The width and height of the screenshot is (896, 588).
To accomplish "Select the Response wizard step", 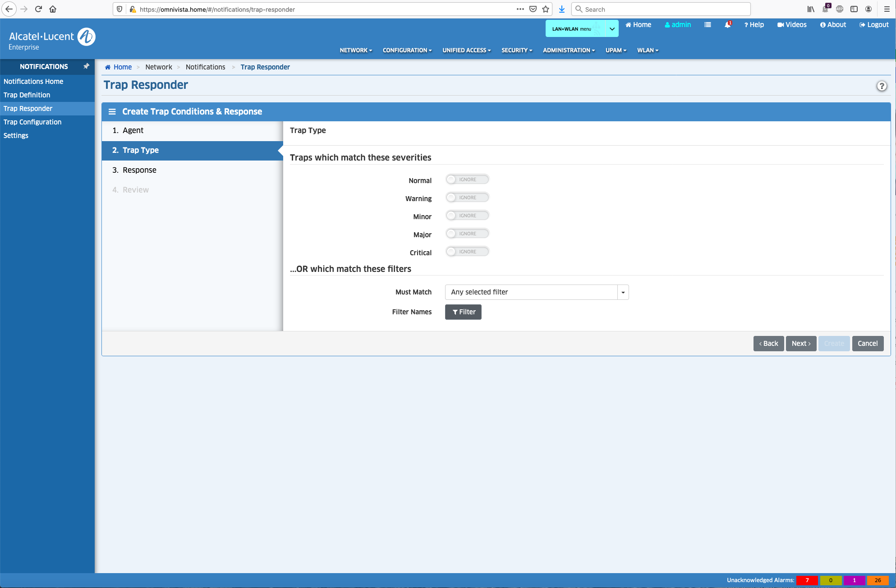I will click(x=139, y=170).
